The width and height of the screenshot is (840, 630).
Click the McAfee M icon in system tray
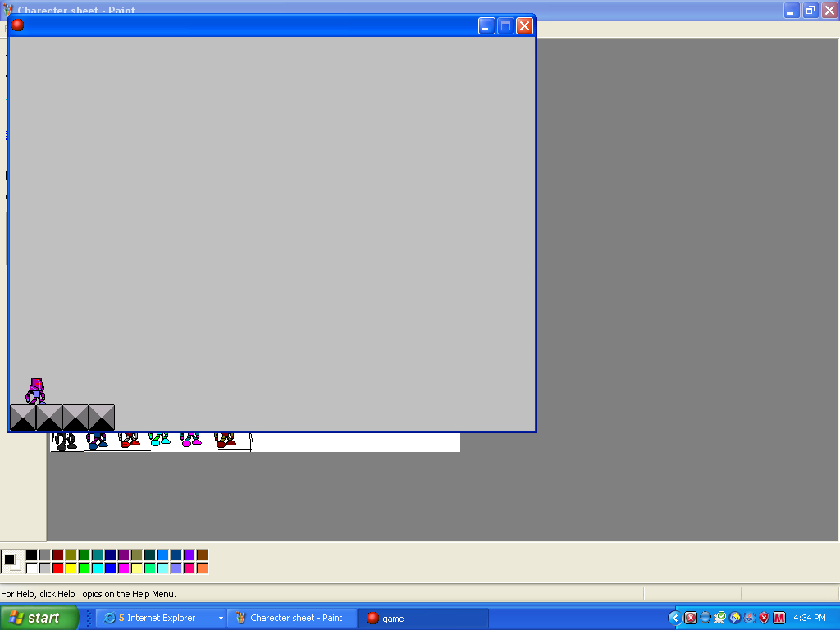coord(778,618)
